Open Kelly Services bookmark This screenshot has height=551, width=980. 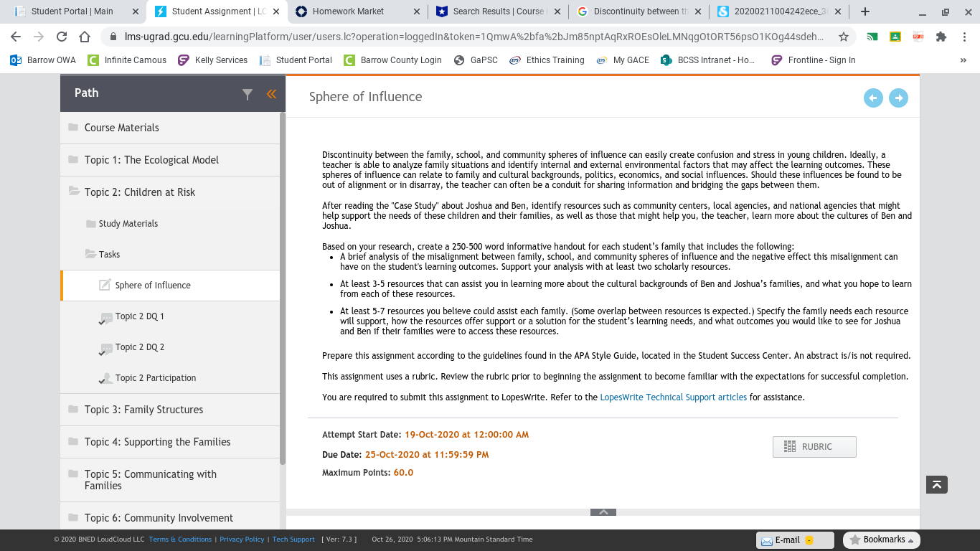point(213,60)
